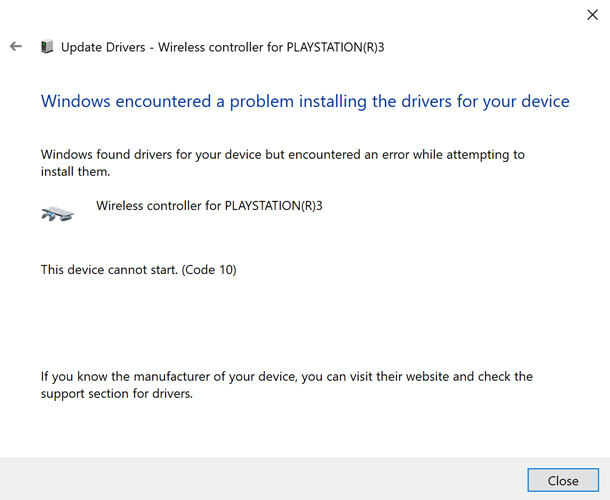
Task: Click the PlayStation 3 controller device icon
Action: pyautogui.click(x=58, y=212)
